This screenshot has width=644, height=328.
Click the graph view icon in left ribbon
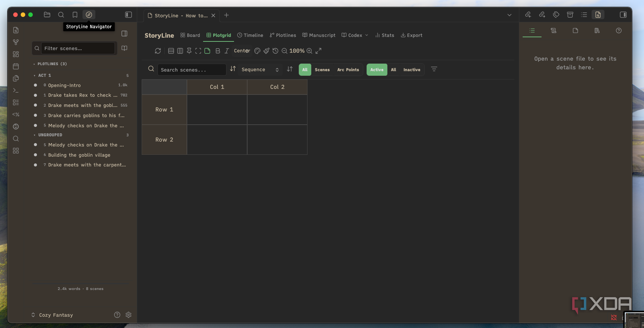click(16, 42)
